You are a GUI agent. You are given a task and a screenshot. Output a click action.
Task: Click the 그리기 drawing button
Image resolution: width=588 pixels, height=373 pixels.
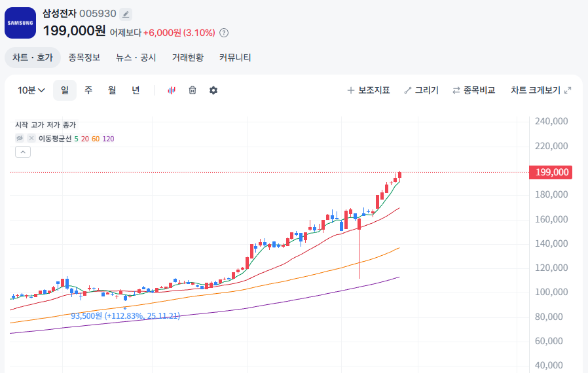point(422,90)
